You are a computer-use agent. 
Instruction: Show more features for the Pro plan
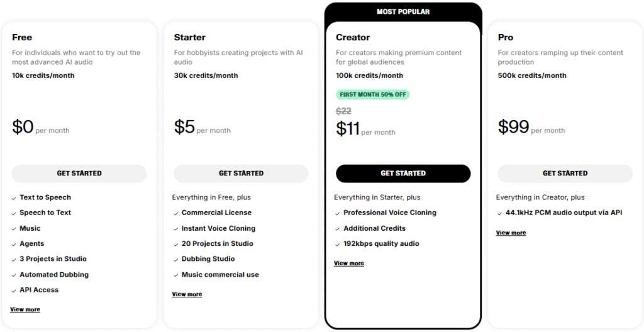coord(511,233)
